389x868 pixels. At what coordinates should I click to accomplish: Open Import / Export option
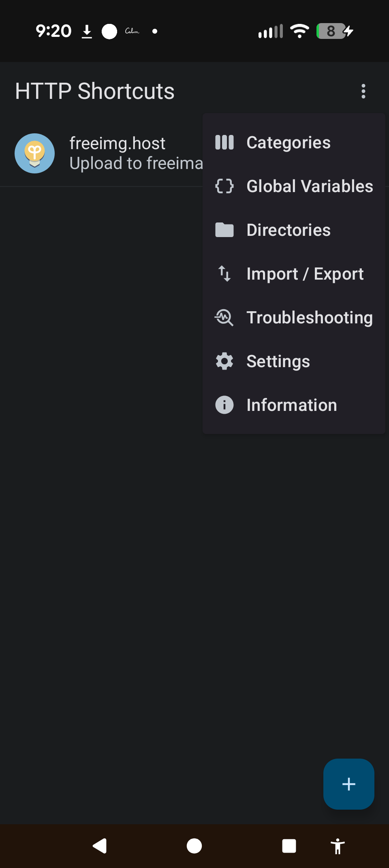click(305, 274)
